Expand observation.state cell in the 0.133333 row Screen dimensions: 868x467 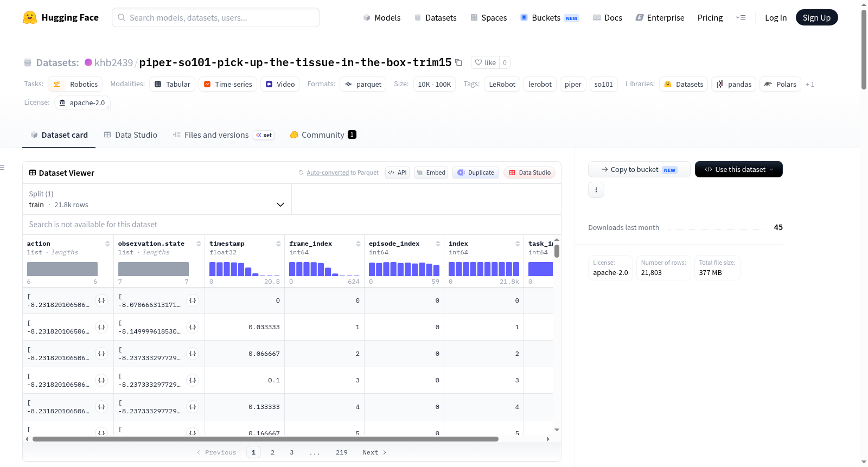[193, 407]
